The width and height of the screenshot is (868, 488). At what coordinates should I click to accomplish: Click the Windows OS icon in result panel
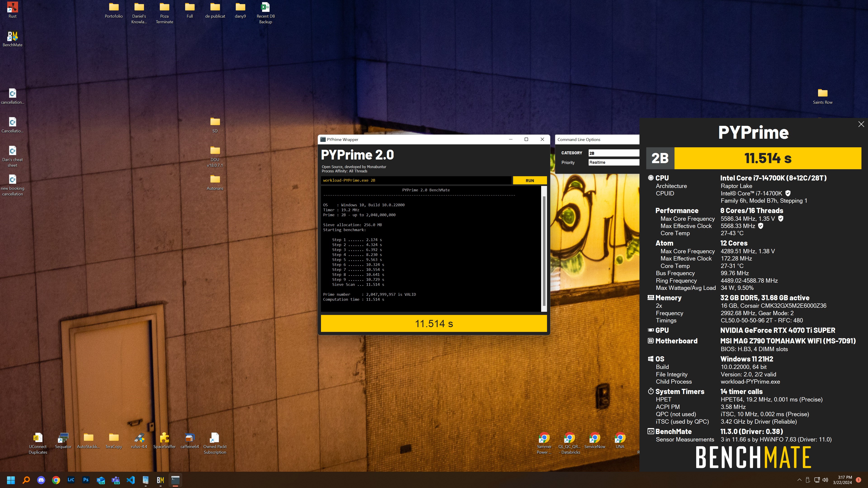[651, 359]
